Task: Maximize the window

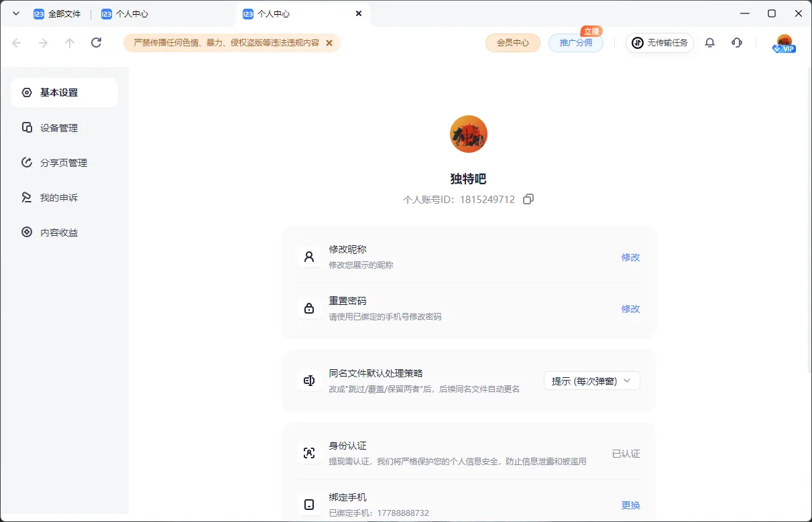Action: click(x=772, y=13)
